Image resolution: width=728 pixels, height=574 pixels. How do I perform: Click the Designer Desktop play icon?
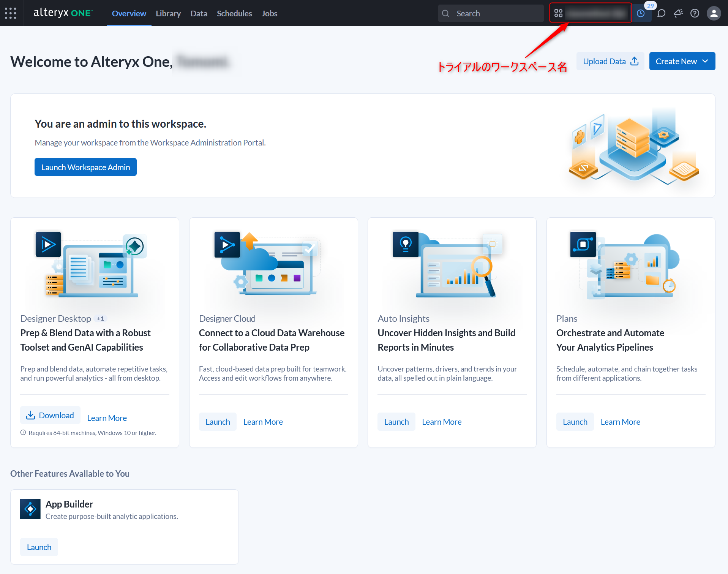point(48,244)
